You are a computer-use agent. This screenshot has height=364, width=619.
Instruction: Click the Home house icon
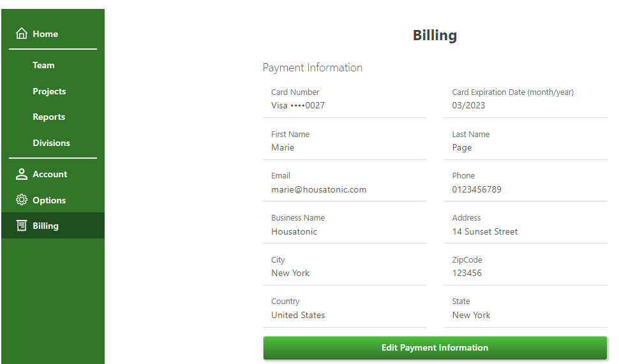click(22, 34)
